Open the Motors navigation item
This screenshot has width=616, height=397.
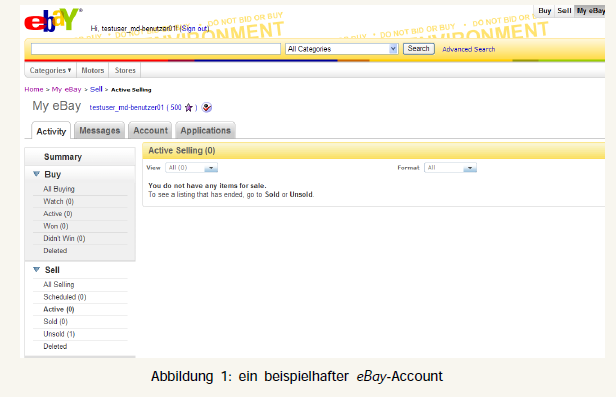93,70
